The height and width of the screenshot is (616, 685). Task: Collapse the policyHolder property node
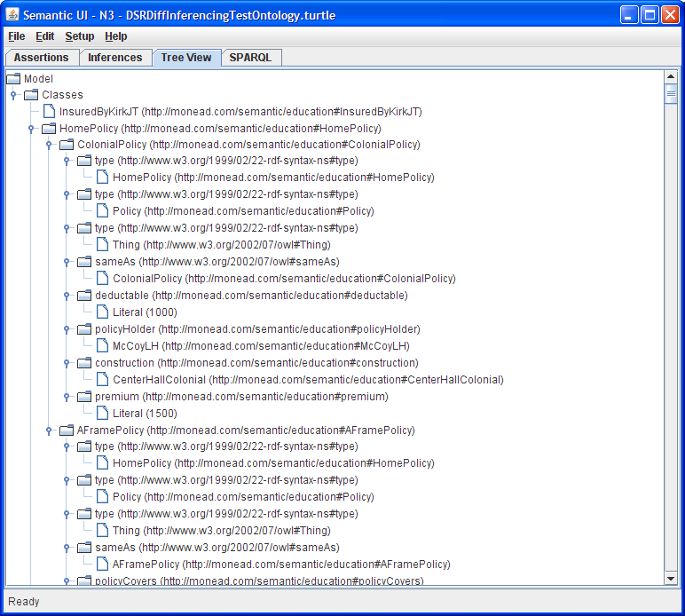(67, 329)
